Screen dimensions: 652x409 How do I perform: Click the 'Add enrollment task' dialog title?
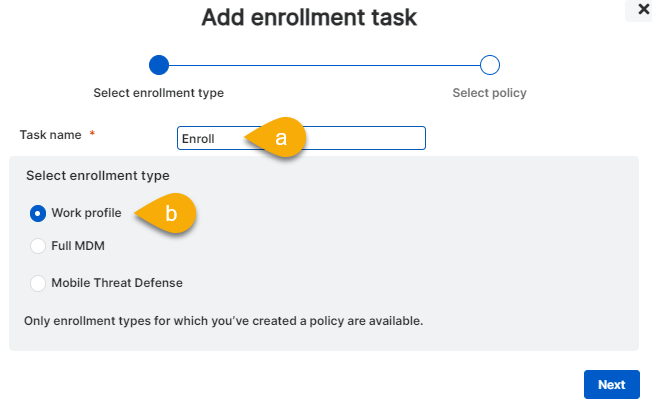(309, 17)
